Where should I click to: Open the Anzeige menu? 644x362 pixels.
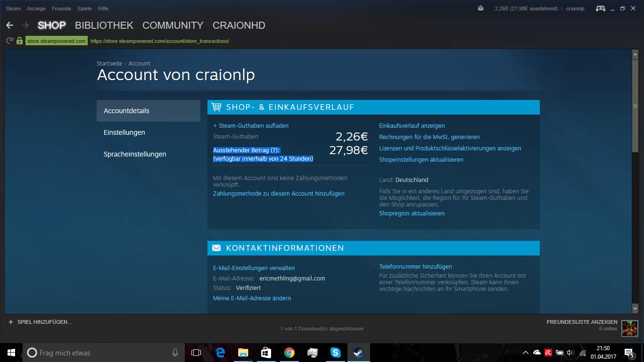(x=36, y=8)
